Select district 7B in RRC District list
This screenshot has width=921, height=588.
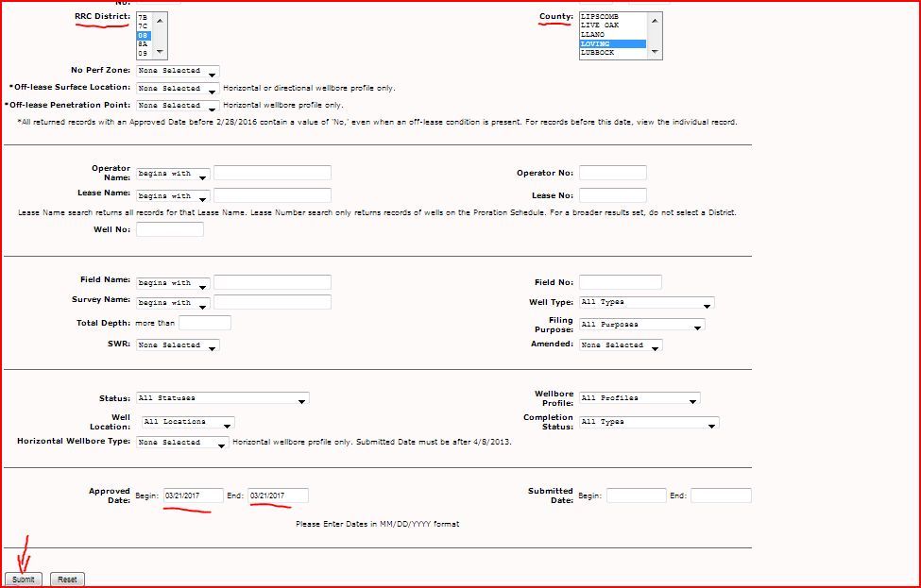pos(144,18)
